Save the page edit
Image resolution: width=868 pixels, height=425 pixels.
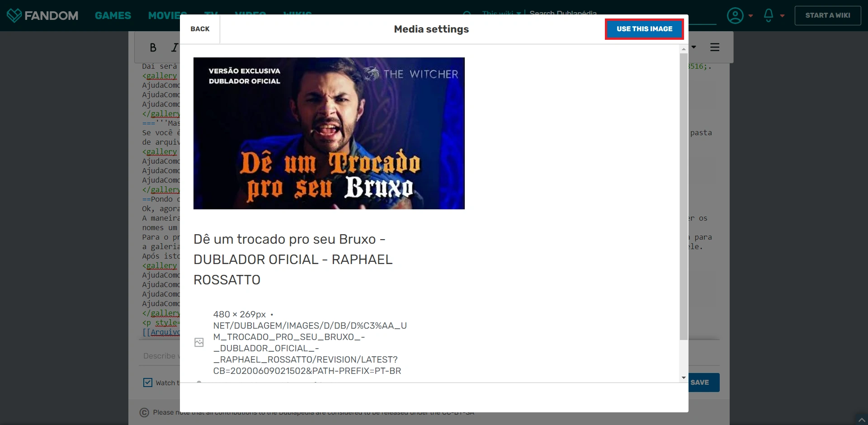point(701,382)
